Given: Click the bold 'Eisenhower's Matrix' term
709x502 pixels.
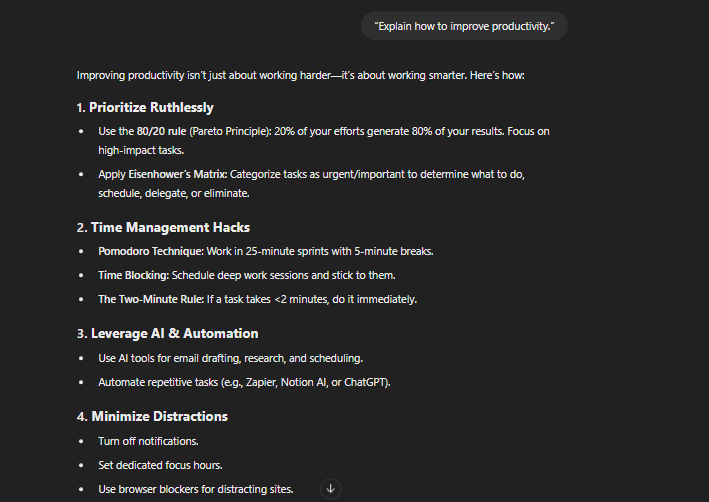Looking at the screenshot, I should (178, 174).
